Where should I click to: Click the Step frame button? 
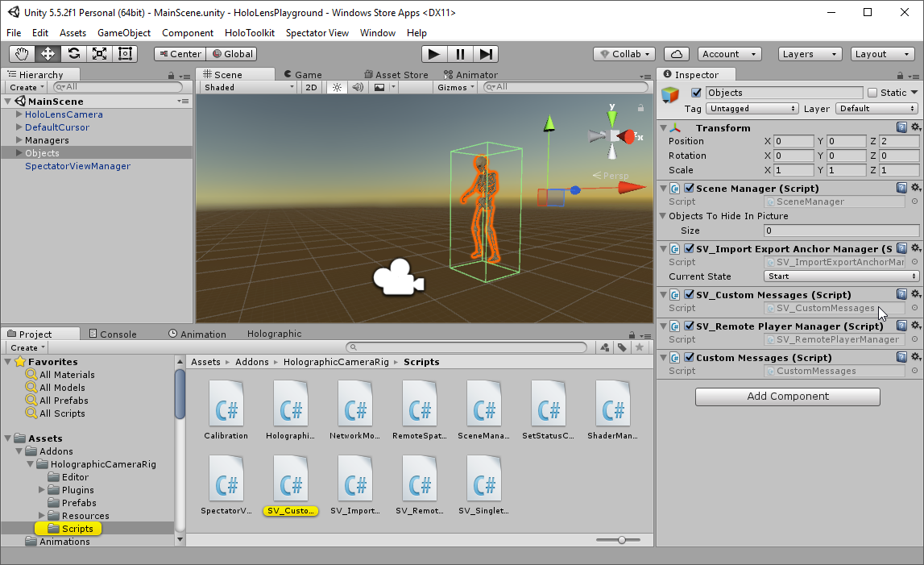click(x=486, y=54)
